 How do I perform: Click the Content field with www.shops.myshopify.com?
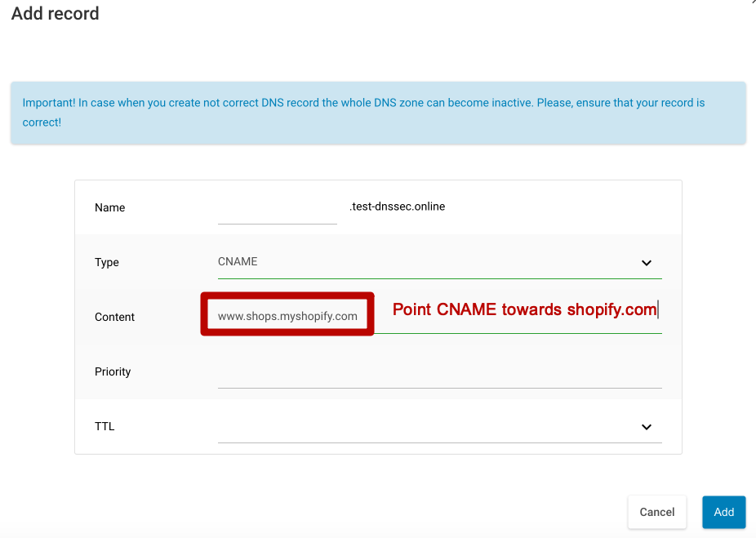pos(440,316)
